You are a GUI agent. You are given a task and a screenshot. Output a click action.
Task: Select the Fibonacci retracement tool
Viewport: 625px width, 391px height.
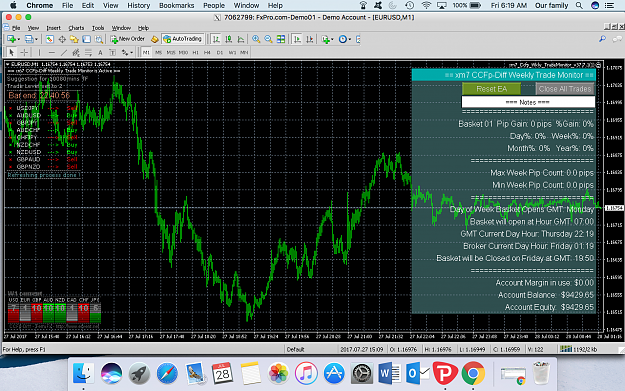tap(88, 52)
